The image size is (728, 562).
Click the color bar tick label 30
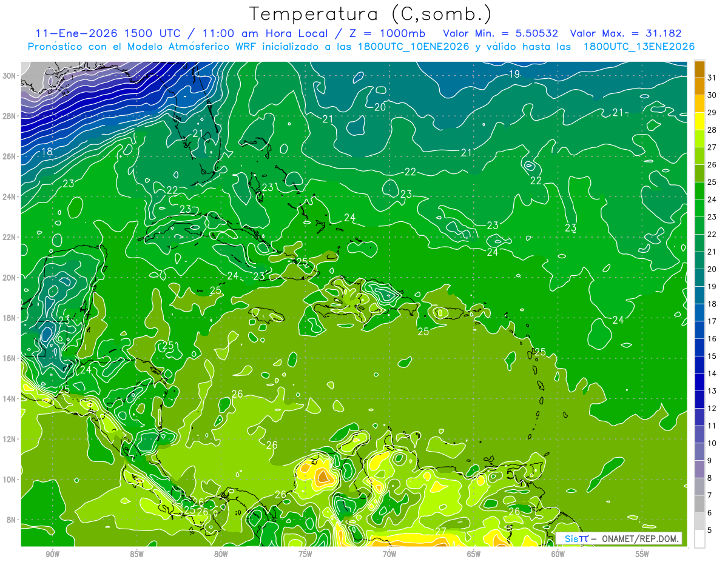(x=712, y=95)
